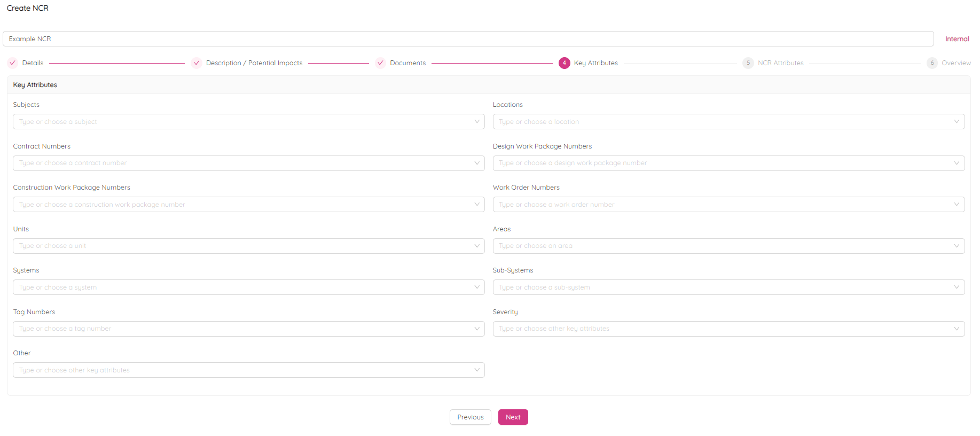Click the step 5 NCR Attributes circle

748,63
